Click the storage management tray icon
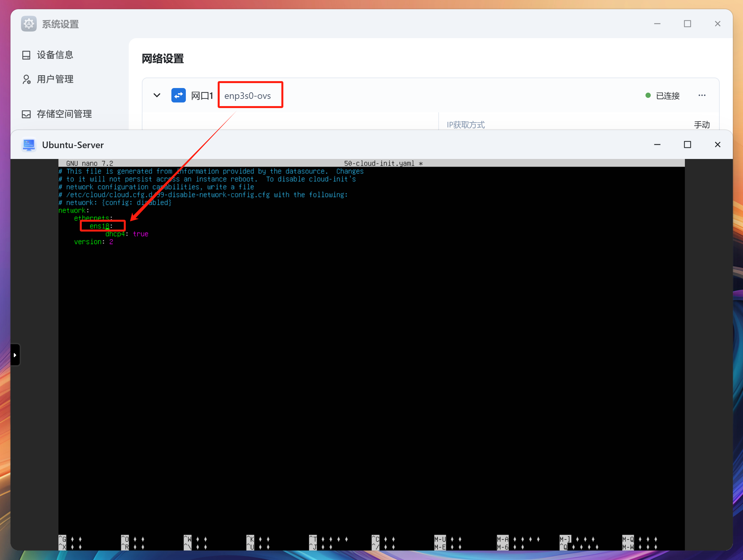Viewport: 743px width, 560px height. (x=26, y=114)
